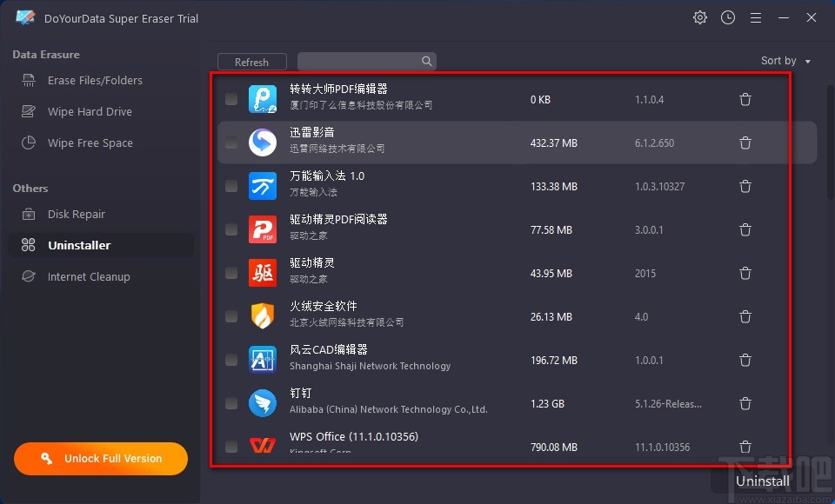This screenshot has width=835, height=504.
Task: Click the trash icon beside WPS Office
Action: click(745, 447)
